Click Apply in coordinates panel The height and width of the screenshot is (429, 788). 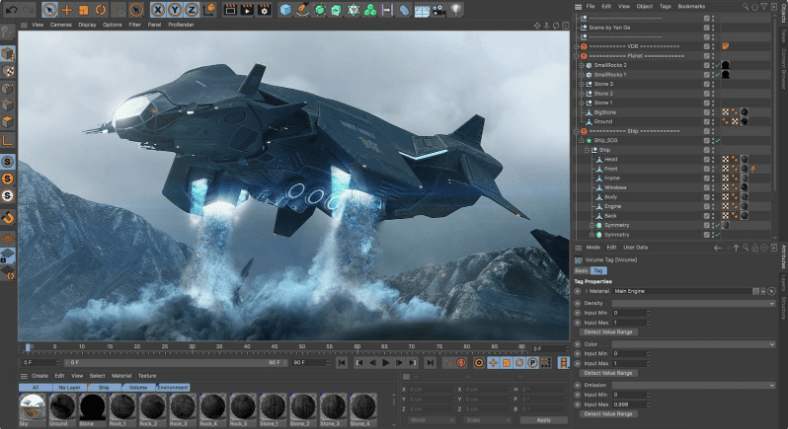[x=544, y=420]
